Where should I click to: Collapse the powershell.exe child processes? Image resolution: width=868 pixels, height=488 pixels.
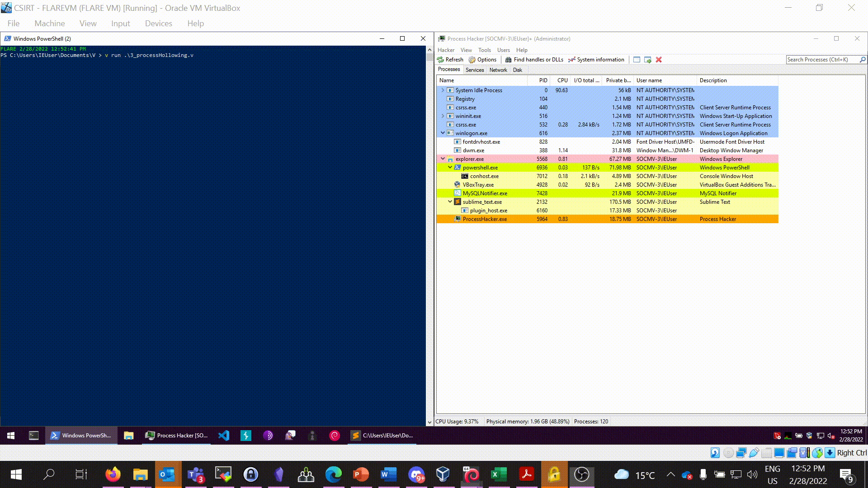coord(450,167)
